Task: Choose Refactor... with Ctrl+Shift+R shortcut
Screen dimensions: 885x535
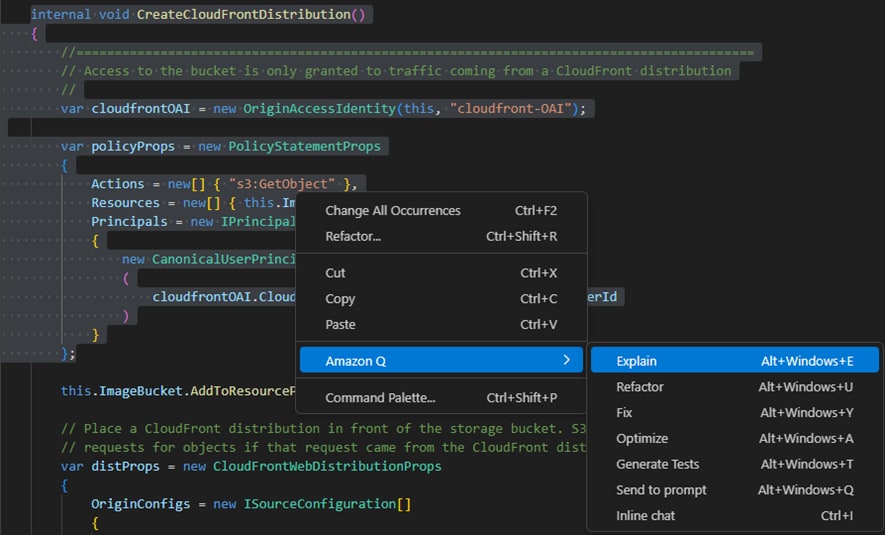Action: 353,237
